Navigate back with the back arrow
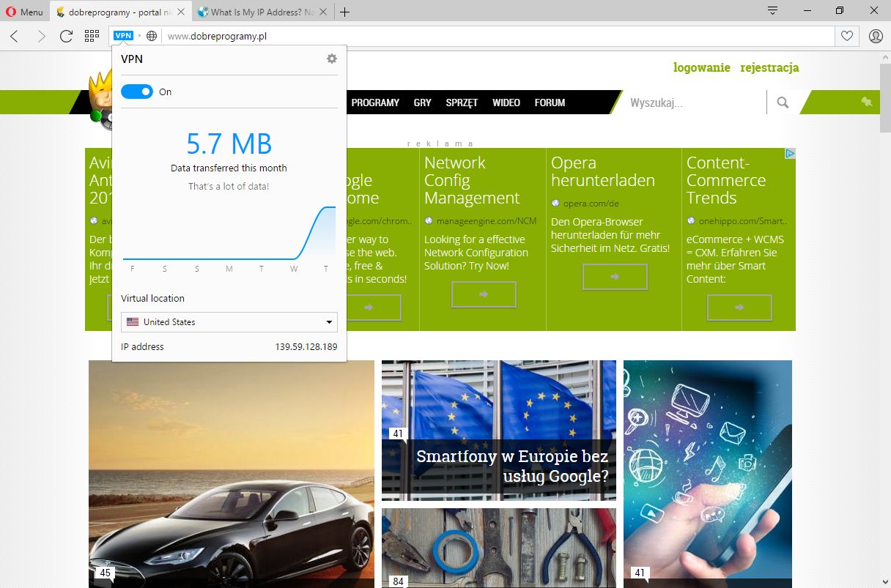891x588 pixels. [x=15, y=35]
